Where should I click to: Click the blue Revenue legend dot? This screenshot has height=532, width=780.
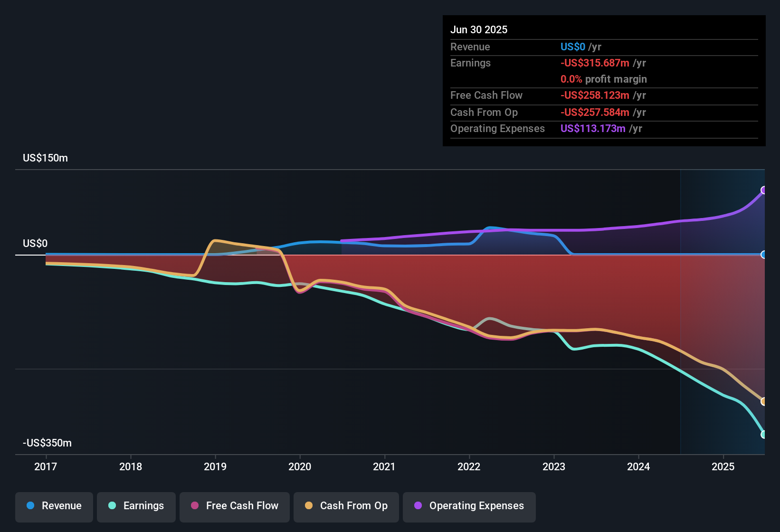(30, 506)
